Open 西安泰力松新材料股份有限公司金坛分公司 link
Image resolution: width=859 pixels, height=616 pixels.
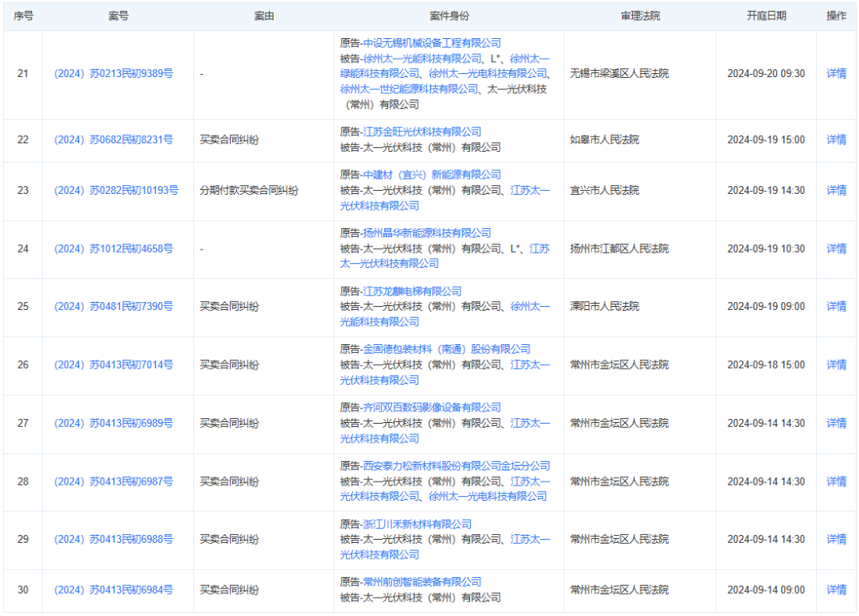pyautogui.click(x=457, y=466)
